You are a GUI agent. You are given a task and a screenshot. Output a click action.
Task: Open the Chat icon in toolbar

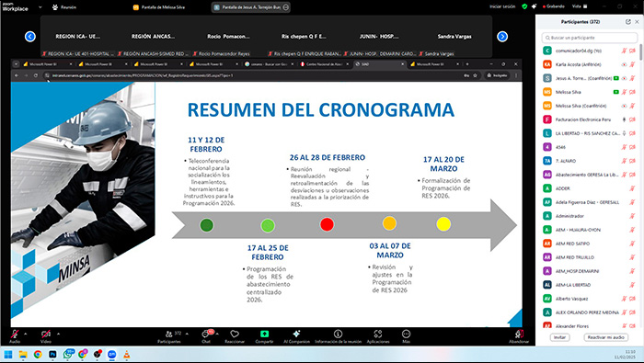tap(205, 334)
